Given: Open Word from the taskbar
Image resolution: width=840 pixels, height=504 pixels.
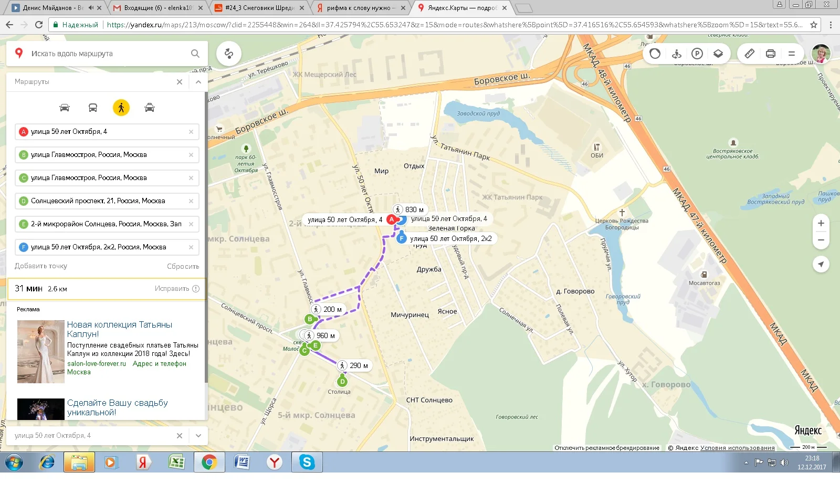Looking at the screenshot, I should tap(241, 462).
